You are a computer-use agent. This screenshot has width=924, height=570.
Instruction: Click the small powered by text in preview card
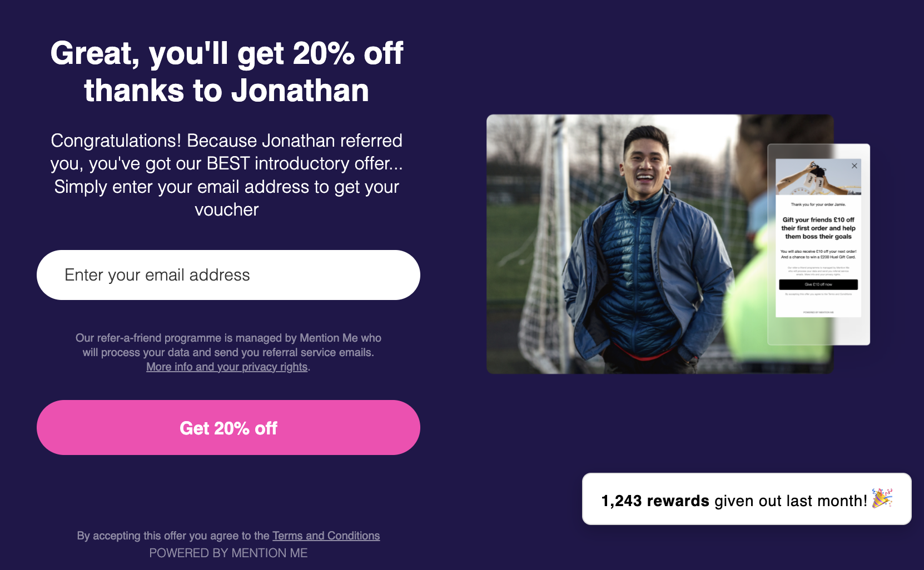click(x=818, y=312)
